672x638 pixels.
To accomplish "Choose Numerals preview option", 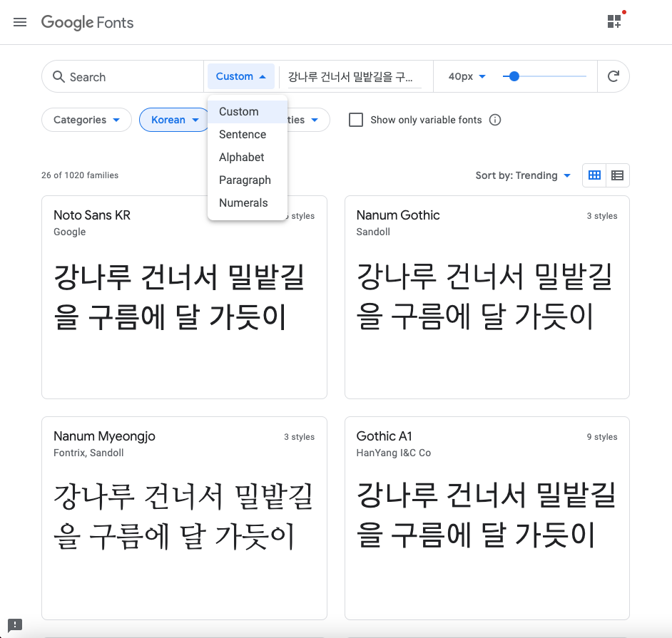I will (248, 202).
